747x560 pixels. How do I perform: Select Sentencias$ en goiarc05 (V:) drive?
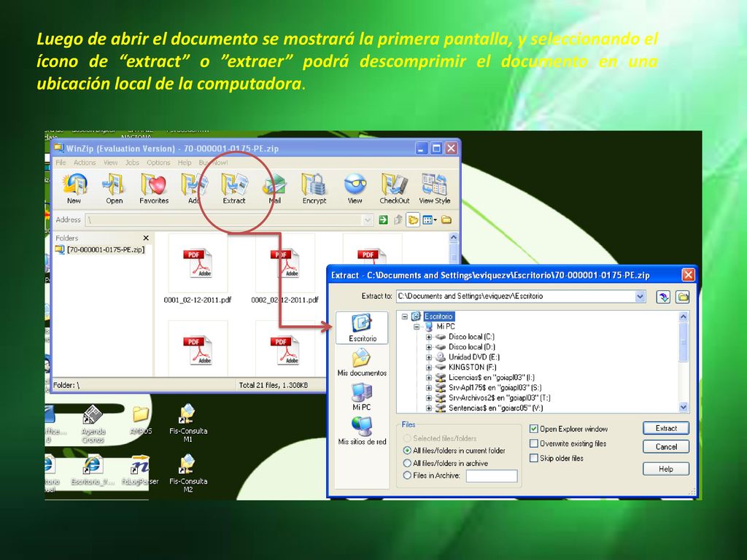(495, 408)
